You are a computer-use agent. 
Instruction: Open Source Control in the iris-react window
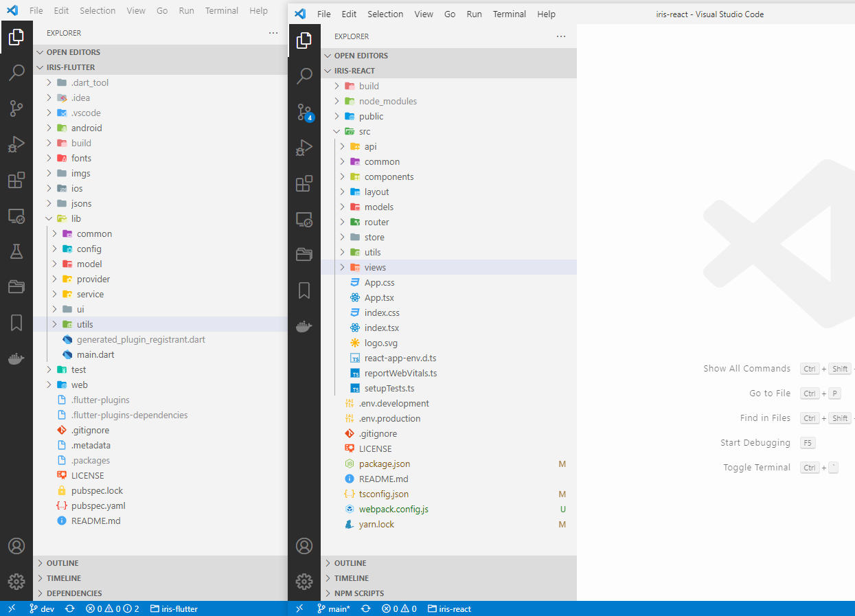click(x=304, y=112)
